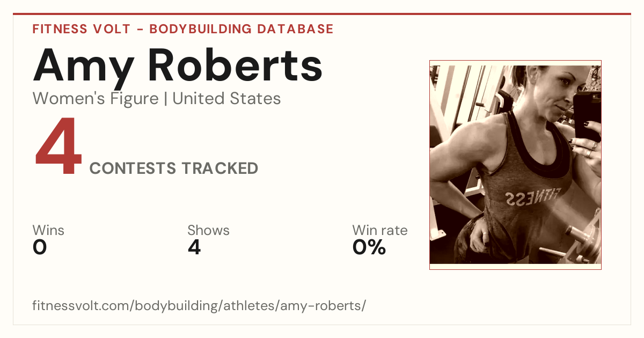
Task: Click the large red number 4
Action: point(58,148)
